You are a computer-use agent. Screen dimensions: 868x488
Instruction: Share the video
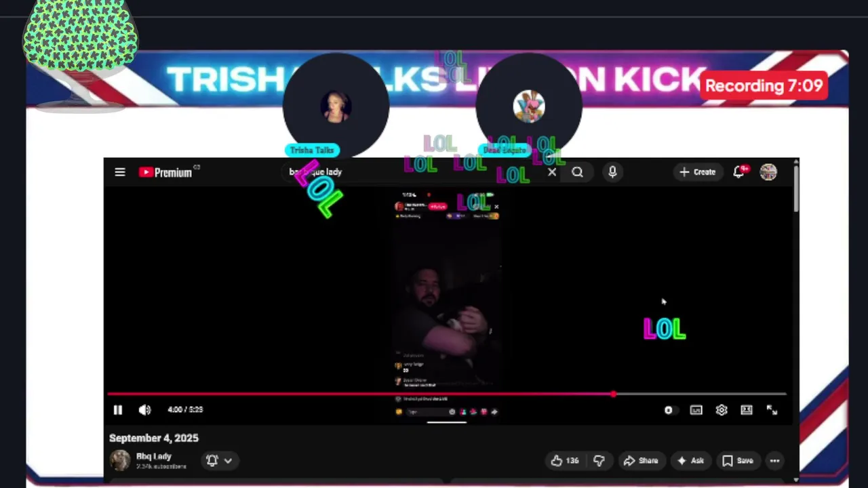coord(641,461)
